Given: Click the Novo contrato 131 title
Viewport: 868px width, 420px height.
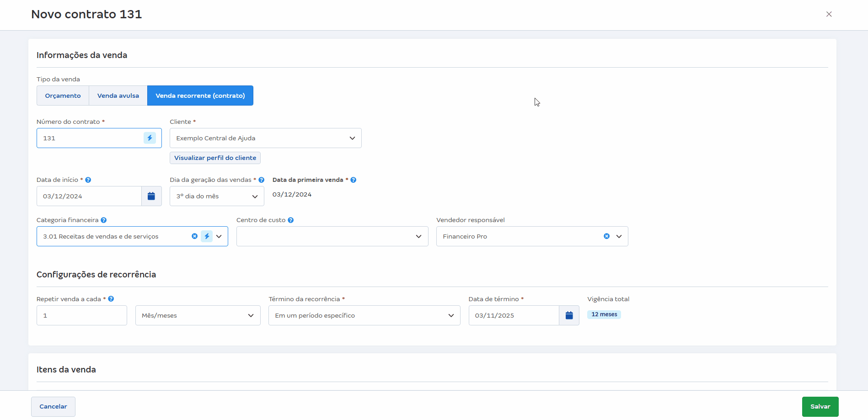Looking at the screenshot, I should point(86,14).
